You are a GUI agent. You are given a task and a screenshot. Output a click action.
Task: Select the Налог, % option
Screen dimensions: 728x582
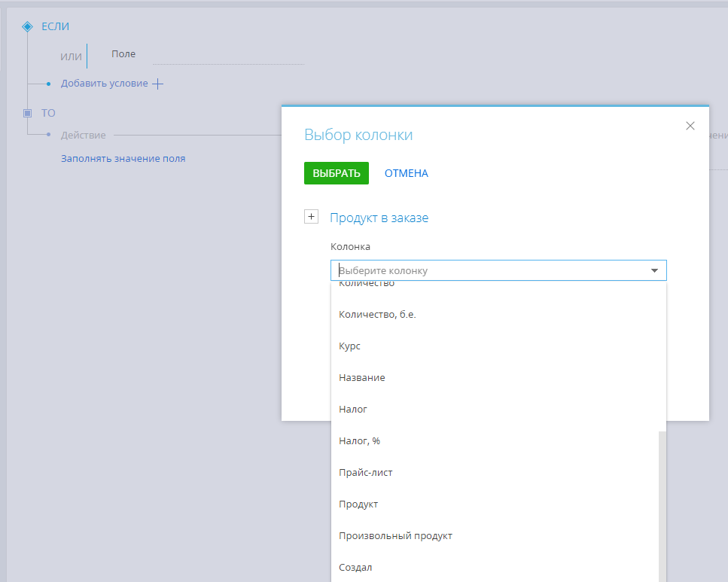[x=360, y=441]
